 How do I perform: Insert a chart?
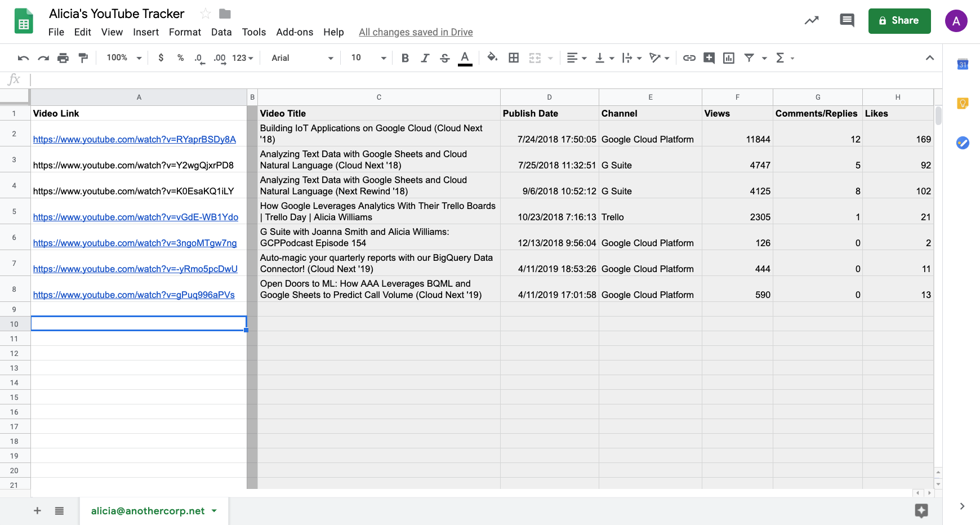coord(729,58)
